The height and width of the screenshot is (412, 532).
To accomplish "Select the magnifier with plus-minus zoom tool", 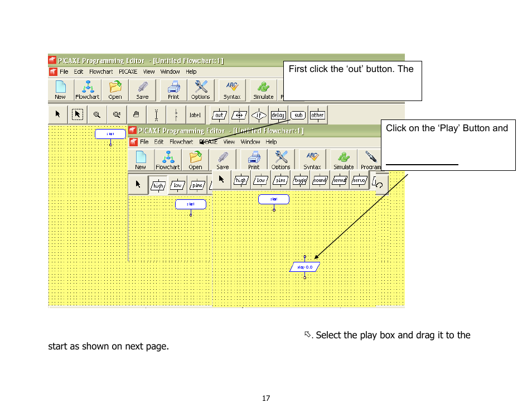I will pos(117,114).
